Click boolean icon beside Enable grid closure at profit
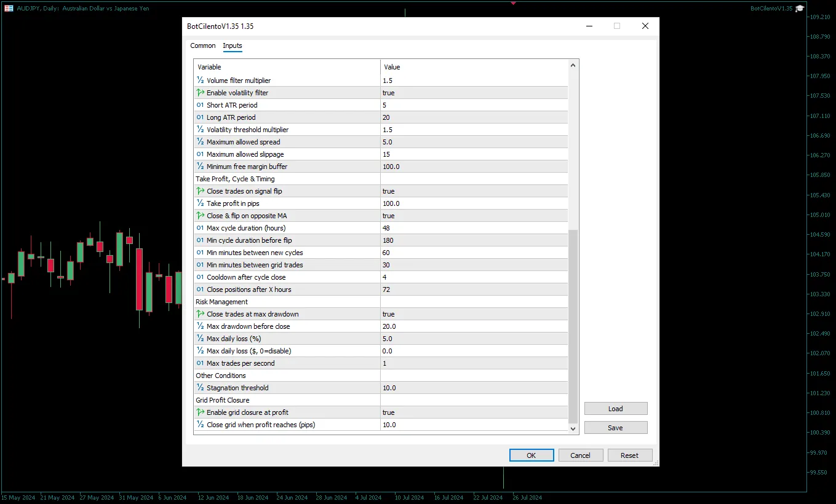The width and height of the screenshot is (836, 504). click(x=200, y=412)
